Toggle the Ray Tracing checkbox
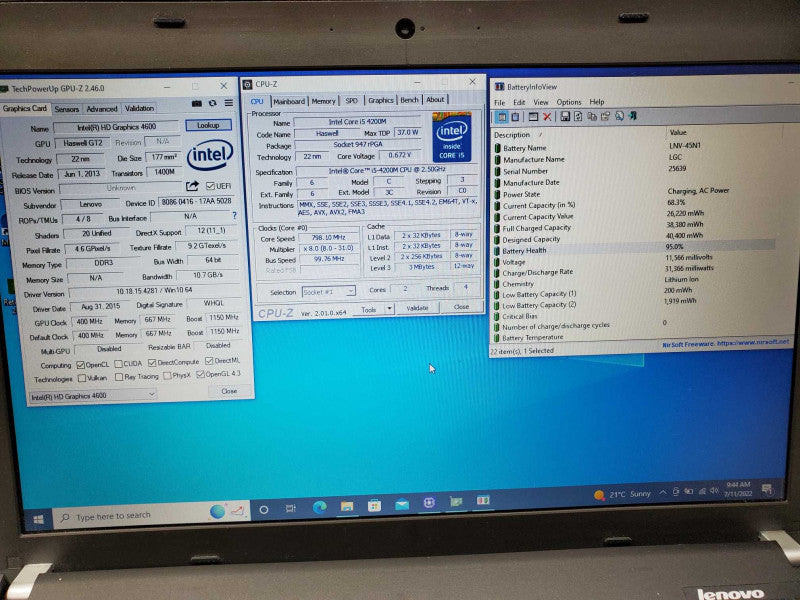Viewport: 800px width, 600px height. tap(119, 377)
